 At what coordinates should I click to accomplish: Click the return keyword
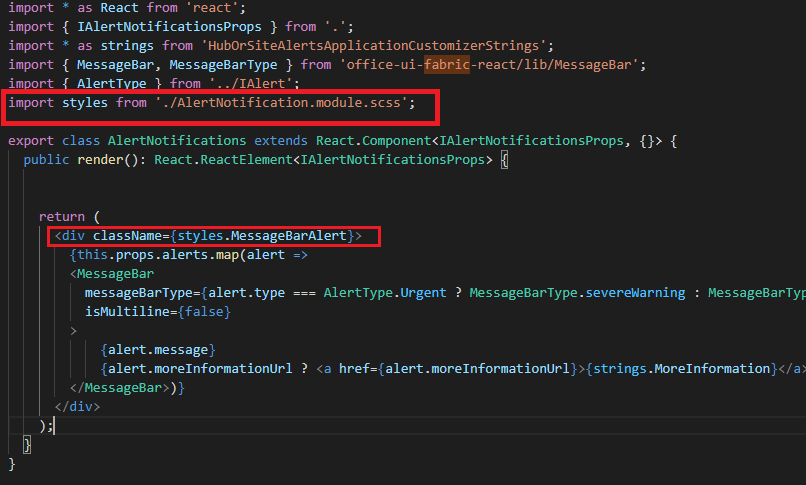[x=62, y=217]
